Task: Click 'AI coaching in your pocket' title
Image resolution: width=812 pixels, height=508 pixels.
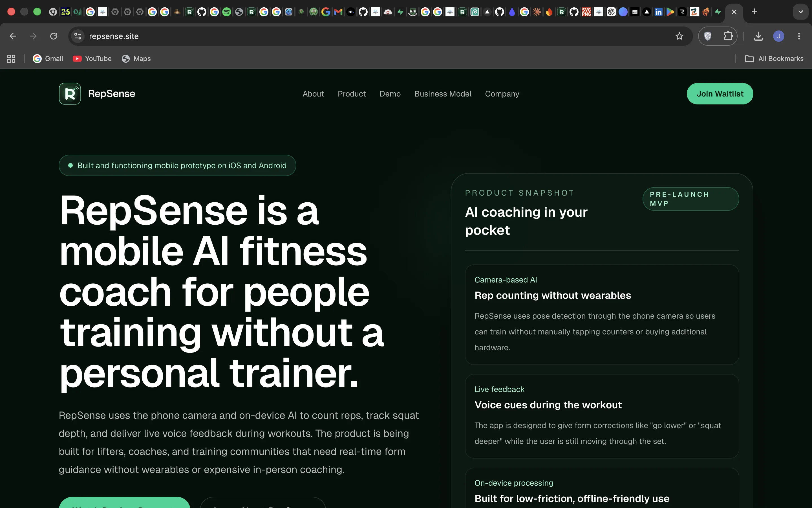Action: (x=526, y=221)
